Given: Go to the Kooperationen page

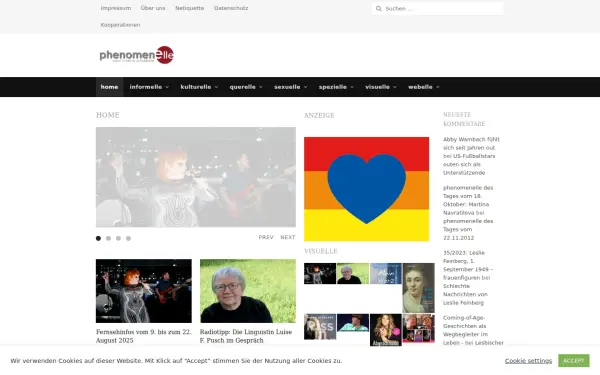Looking at the screenshot, I should (x=120, y=25).
